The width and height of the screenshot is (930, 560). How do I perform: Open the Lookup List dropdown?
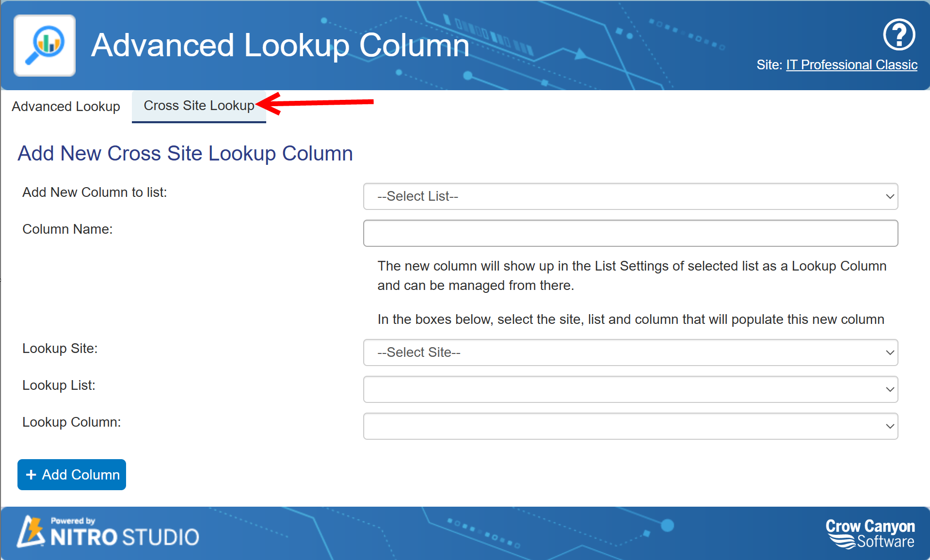pyautogui.click(x=630, y=389)
